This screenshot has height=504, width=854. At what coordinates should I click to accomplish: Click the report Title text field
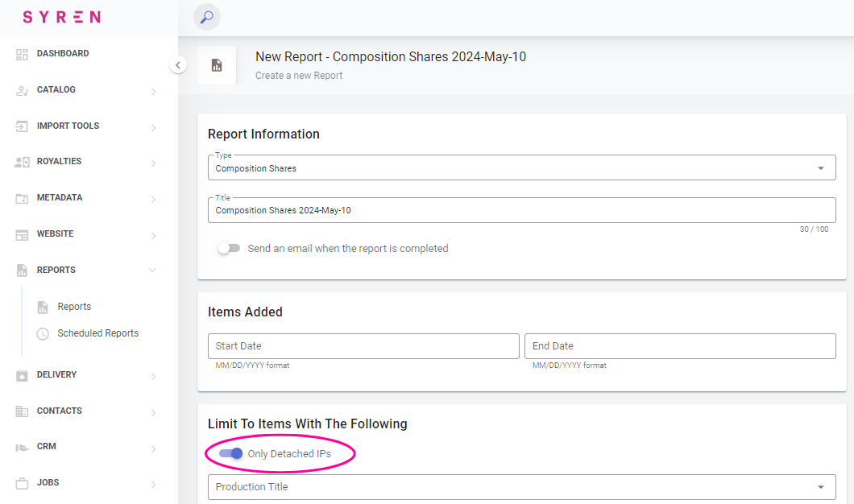(520, 210)
